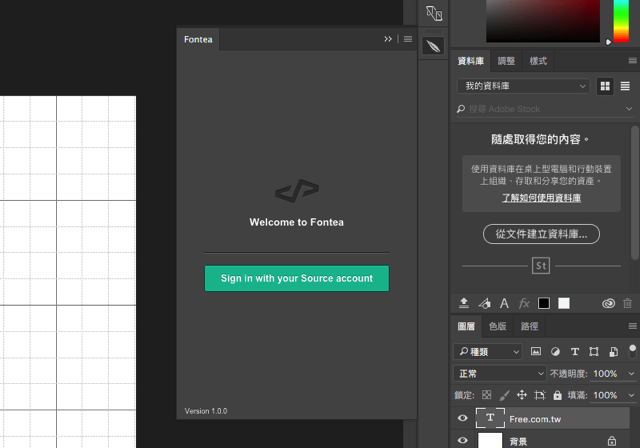640x448 pixels.
Task: Switch to the 調整 adjustments tab
Action: click(506, 61)
